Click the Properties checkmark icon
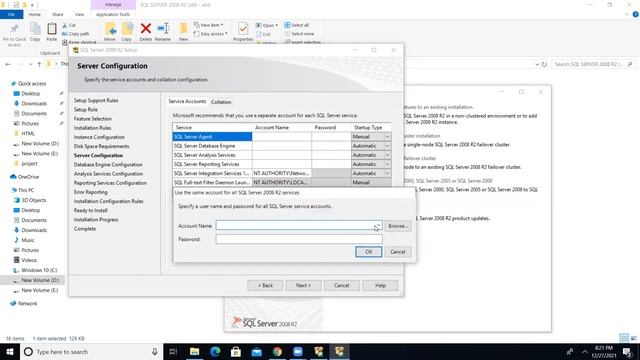 243,29
